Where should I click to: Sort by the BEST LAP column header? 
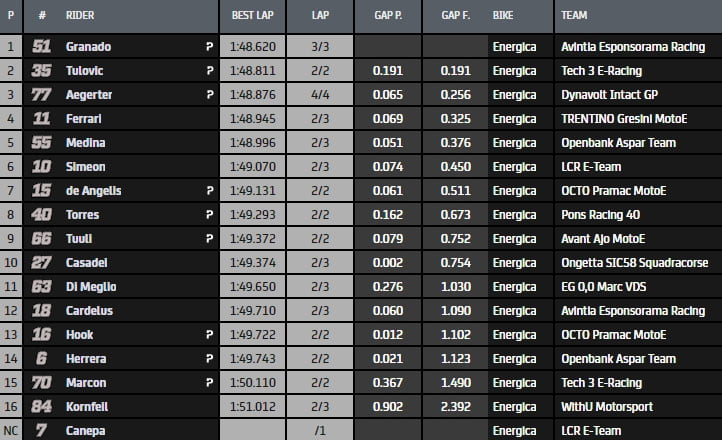[x=253, y=17]
